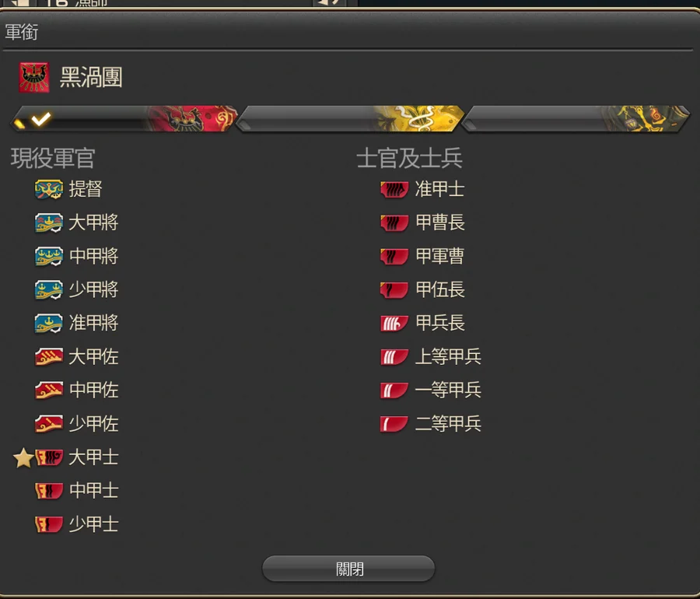Click the 准甲士 rank insignia icon
700x599 pixels.
pyautogui.click(x=394, y=189)
